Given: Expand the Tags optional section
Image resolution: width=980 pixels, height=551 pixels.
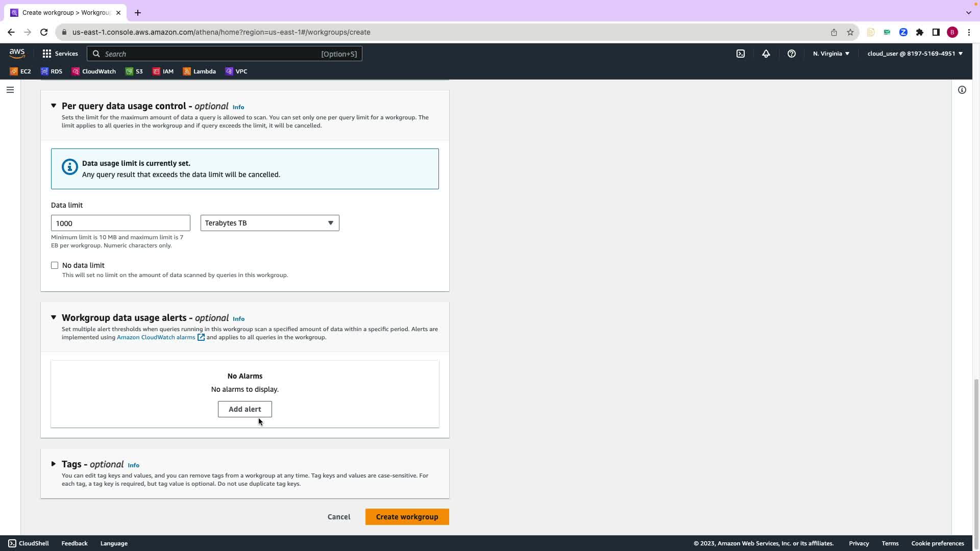Looking at the screenshot, I should click(x=54, y=464).
